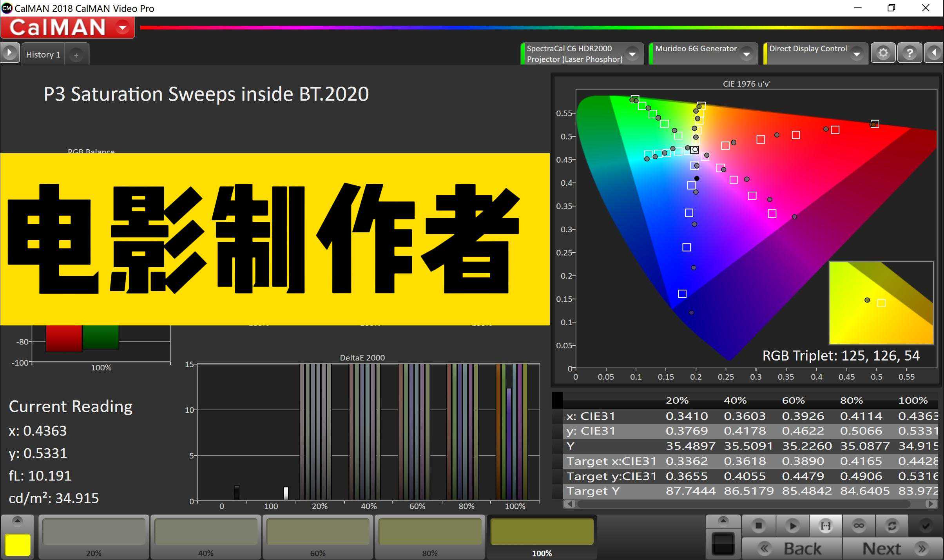This screenshot has height=560, width=944.
Task: Open the Direct Display Control dropdown
Action: (x=857, y=54)
